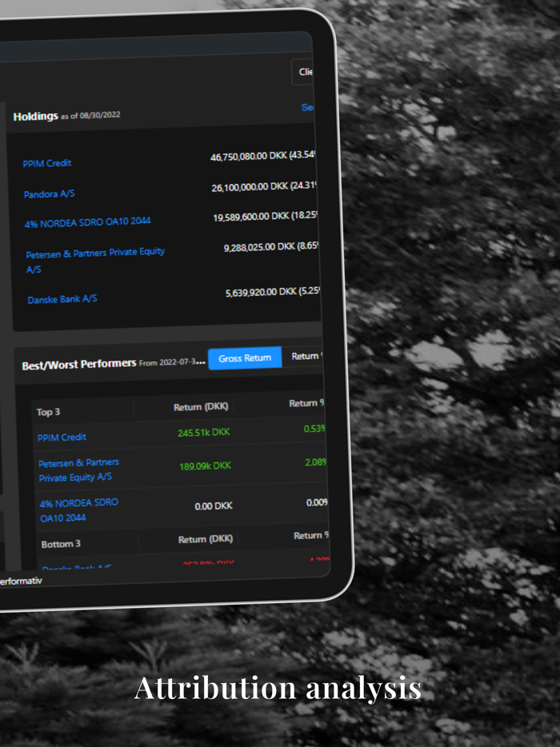Select the Gross Return tab
This screenshot has width=560, height=747.
point(245,358)
